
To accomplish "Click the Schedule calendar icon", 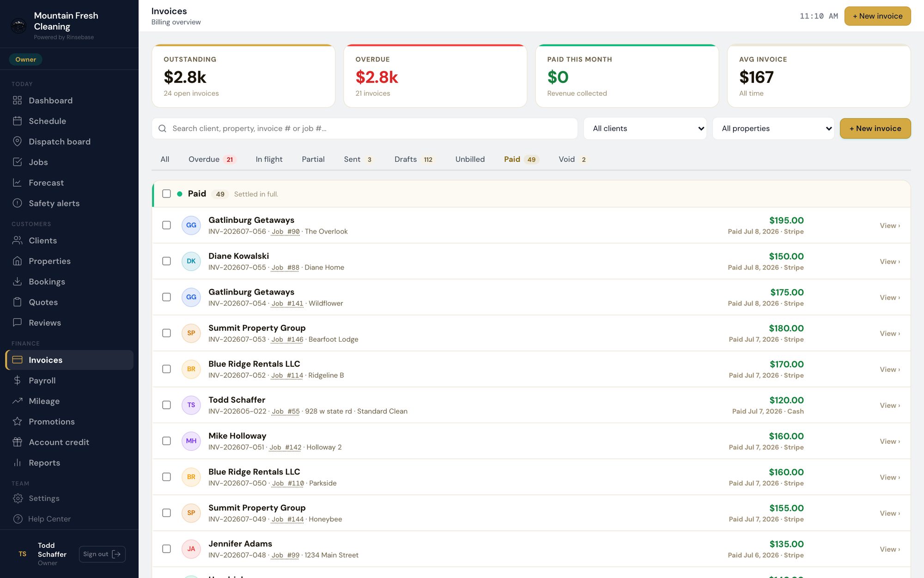I will (17, 121).
